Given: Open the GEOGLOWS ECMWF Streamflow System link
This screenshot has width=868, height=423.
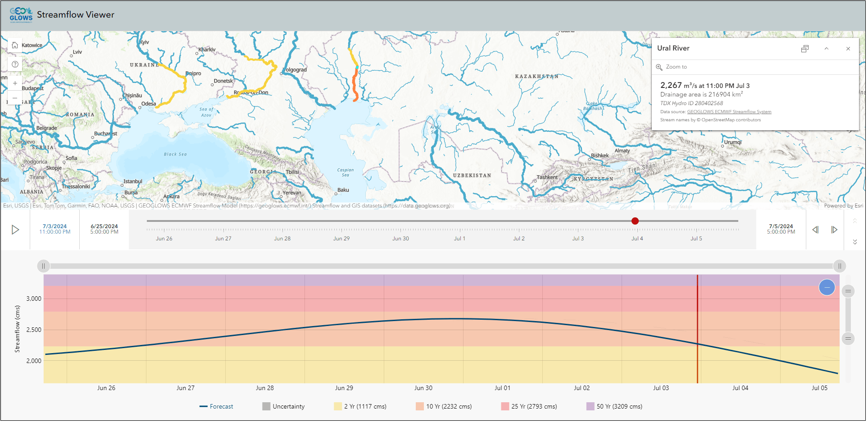Looking at the screenshot, I should 729,111.
